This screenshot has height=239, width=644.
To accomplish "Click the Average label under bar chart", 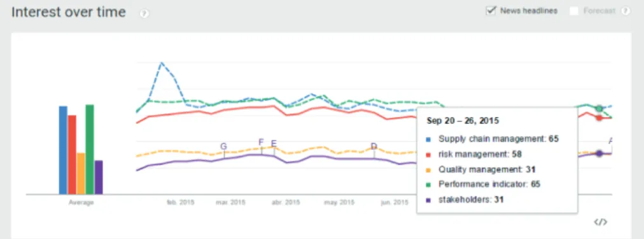I will tap(81, 203).
